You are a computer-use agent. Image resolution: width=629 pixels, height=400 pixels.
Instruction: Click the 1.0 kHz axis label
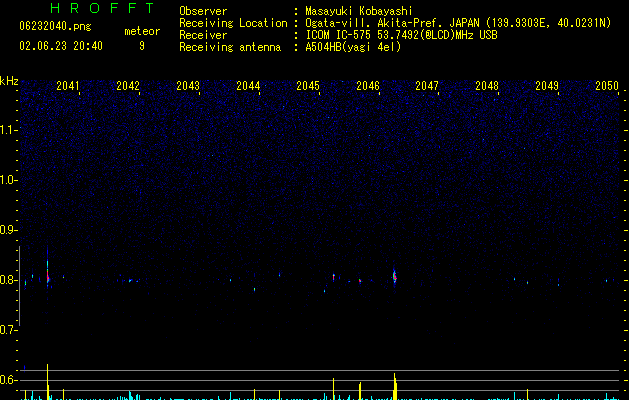pos(8,180)
